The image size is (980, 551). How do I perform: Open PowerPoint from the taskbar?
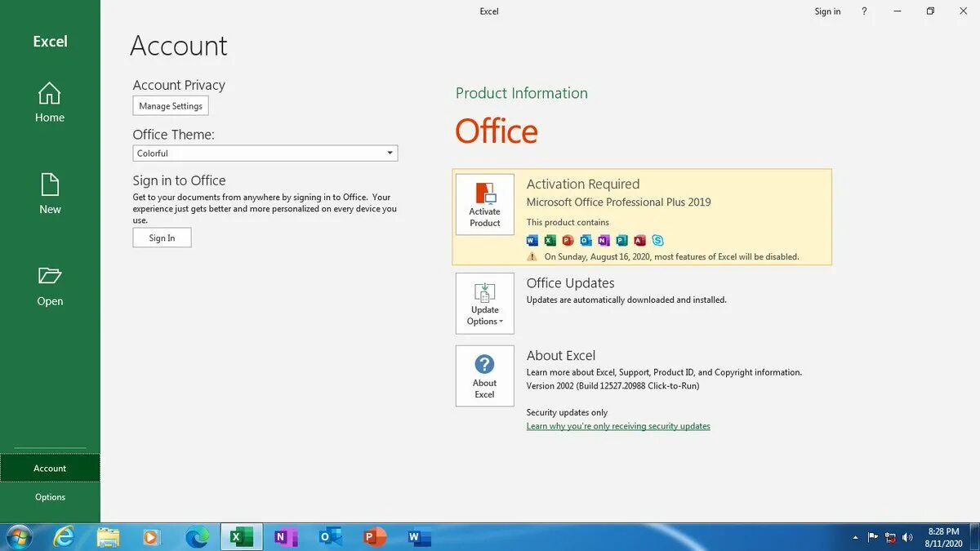pyautogui.click(x=374, y=537)
